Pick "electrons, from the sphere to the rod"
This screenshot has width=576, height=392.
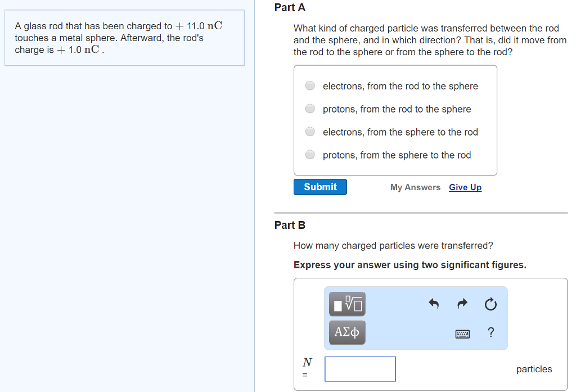(x=310, y=132)
